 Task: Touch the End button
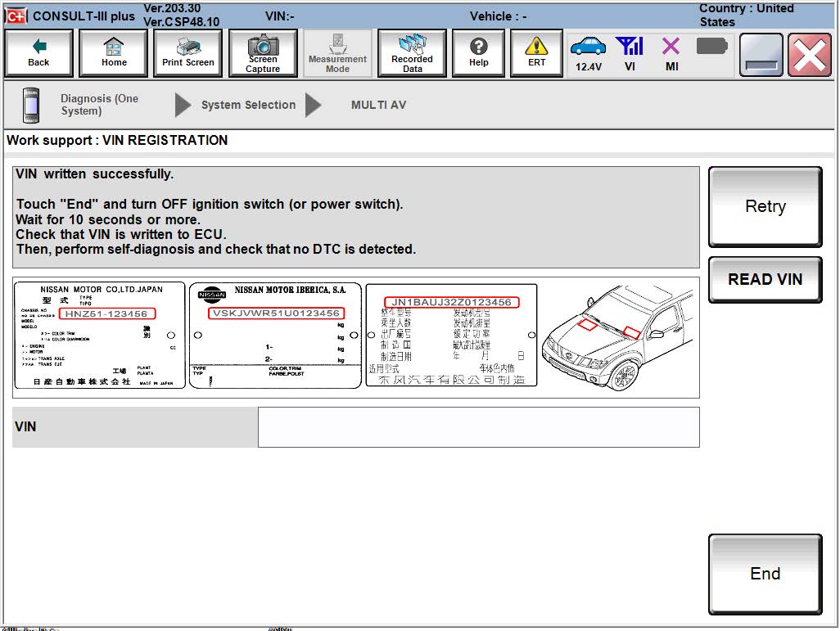(x=765, y=575)
